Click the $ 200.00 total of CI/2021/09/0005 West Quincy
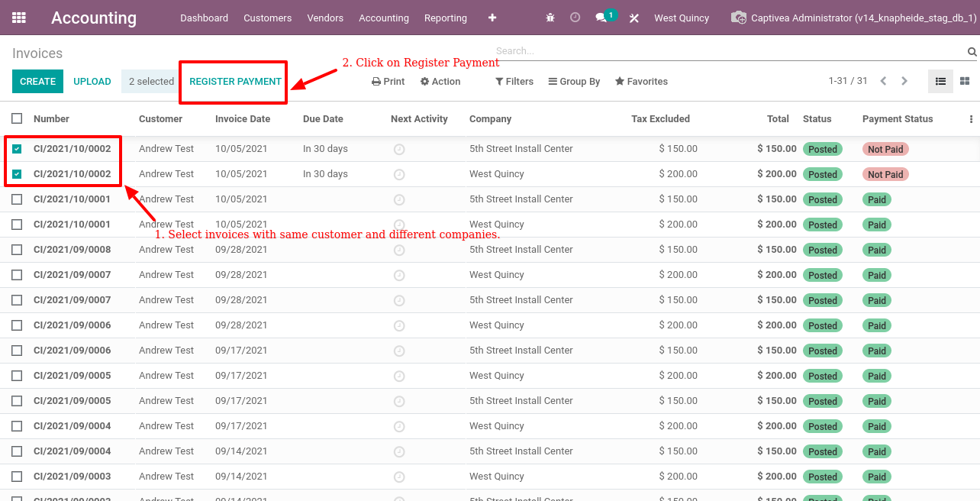This screenshot has height=501, width=980. coord(777,376)
